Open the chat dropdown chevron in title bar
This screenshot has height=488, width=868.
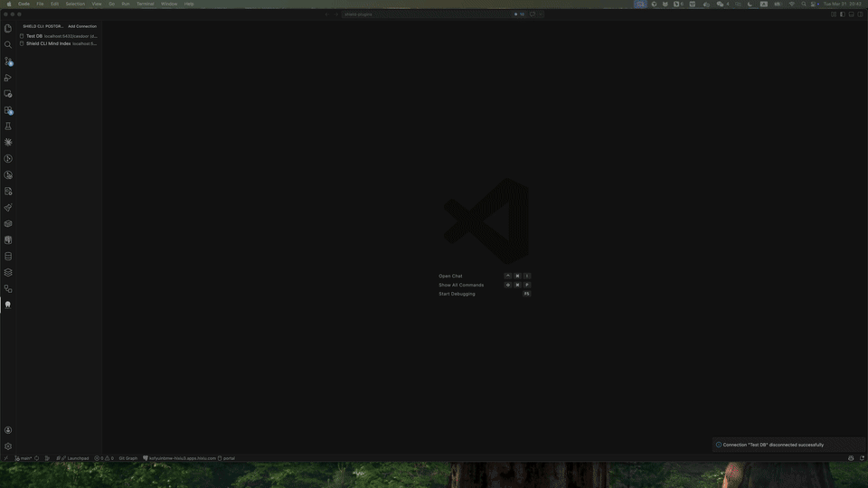click(x=541, y=14)
